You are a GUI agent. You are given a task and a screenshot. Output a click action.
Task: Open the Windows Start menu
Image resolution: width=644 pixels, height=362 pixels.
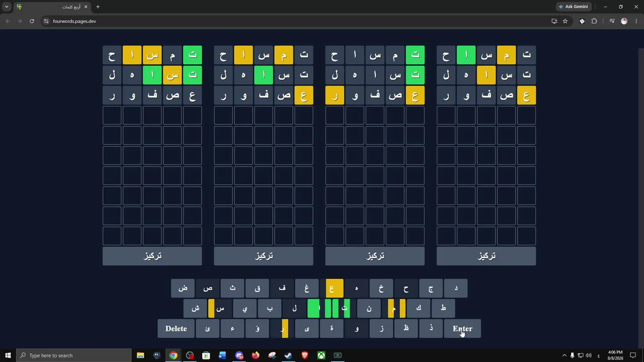click(x=8, y=355)
